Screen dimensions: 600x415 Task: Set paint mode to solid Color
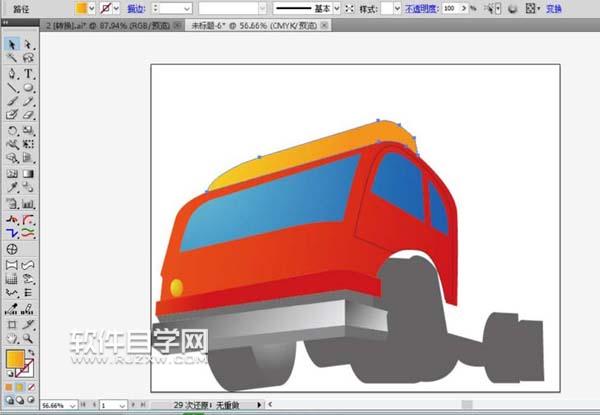click(x=9, y=387)
